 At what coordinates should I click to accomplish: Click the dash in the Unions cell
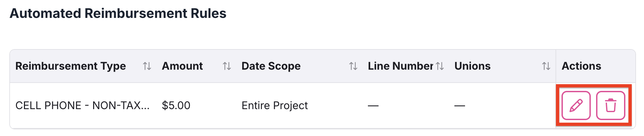pos(460,106)
